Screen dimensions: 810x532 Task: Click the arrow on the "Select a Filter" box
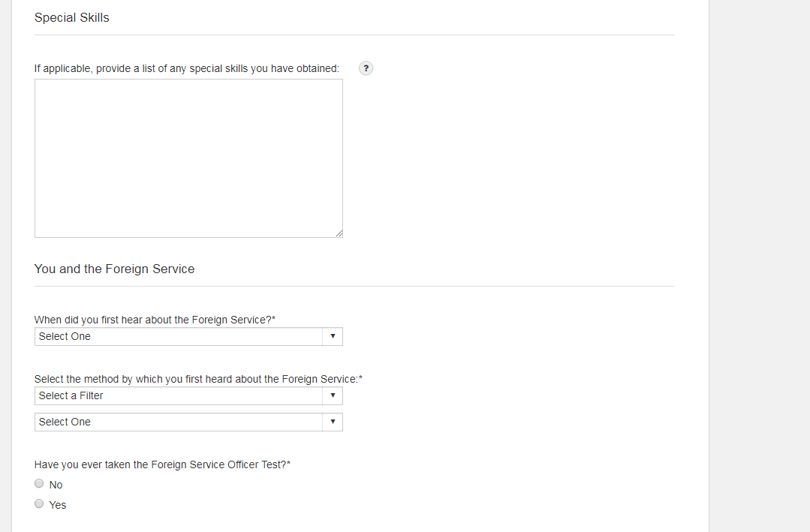333,396
